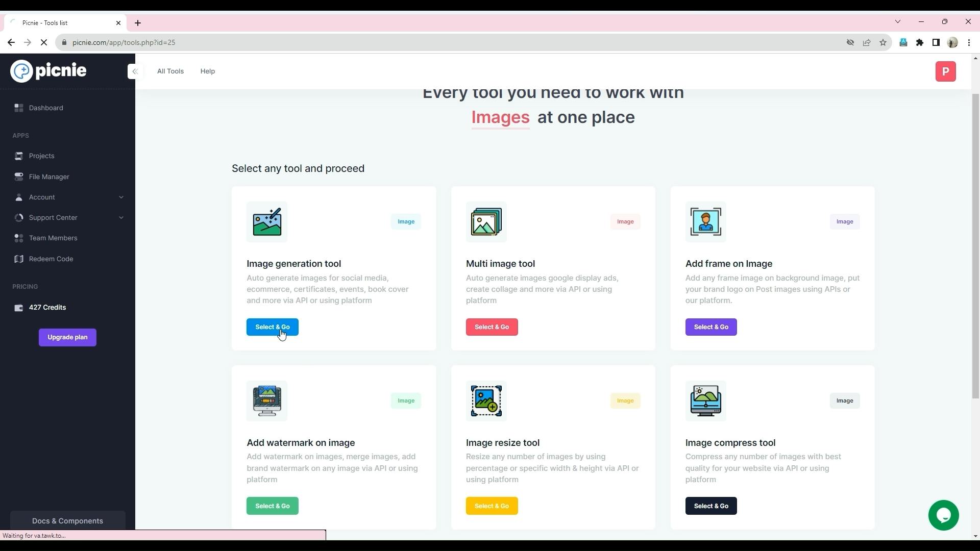Image resolution: width=980 pixels, height=551 pixels.
Task: Select the Multi image tool icon
Action: [486, 222]
